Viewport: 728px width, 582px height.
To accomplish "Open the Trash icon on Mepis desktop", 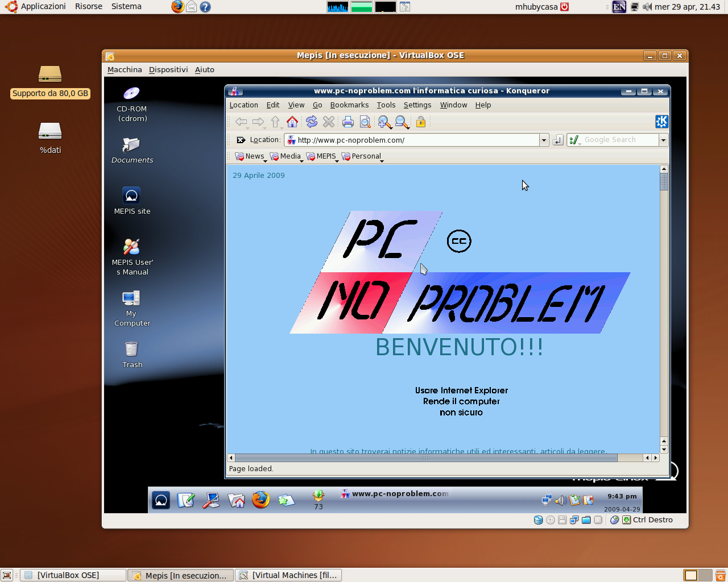I will tap(132, 355).
